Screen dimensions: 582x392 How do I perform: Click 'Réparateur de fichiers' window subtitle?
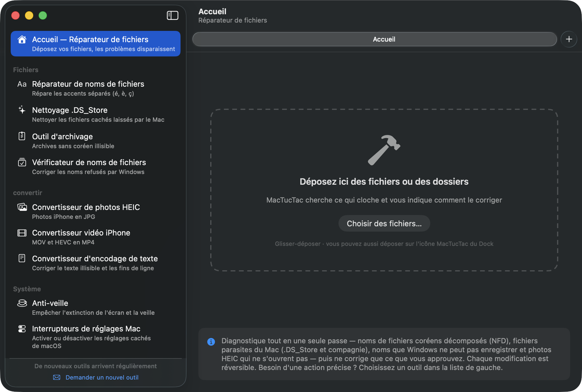pos(233,20)
